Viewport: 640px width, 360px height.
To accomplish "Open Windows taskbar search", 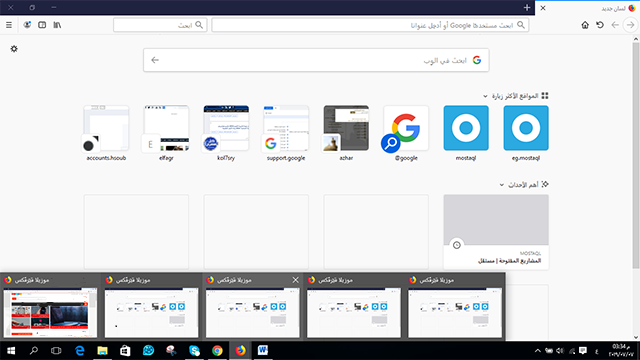I will click(x=34, y=351).
